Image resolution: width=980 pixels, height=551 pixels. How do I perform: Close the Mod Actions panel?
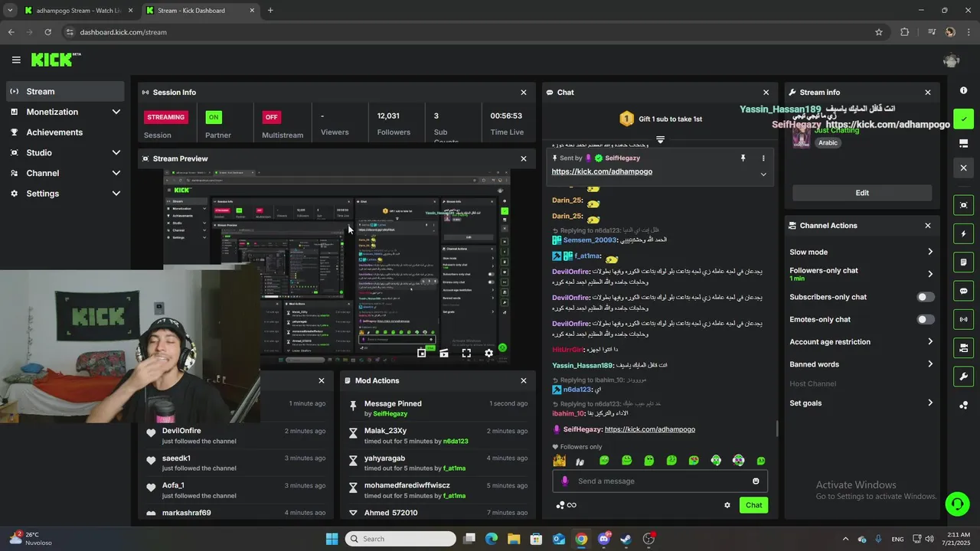(x=524, y=380)
